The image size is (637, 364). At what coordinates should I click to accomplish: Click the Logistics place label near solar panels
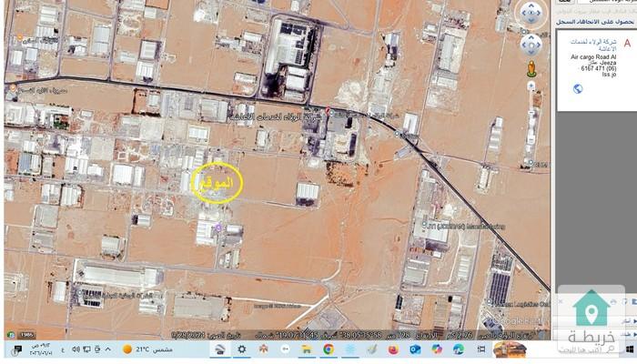[521, 304]
